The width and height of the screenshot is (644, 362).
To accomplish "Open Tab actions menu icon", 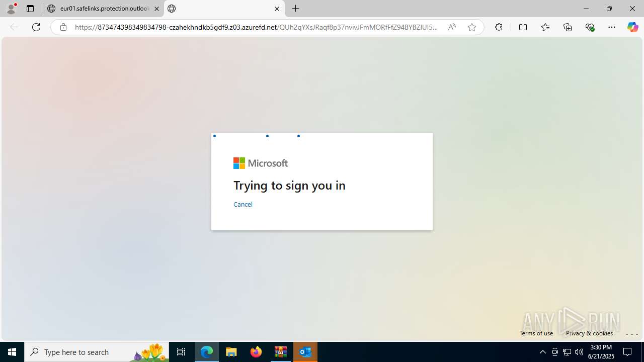I will (30, 9).
